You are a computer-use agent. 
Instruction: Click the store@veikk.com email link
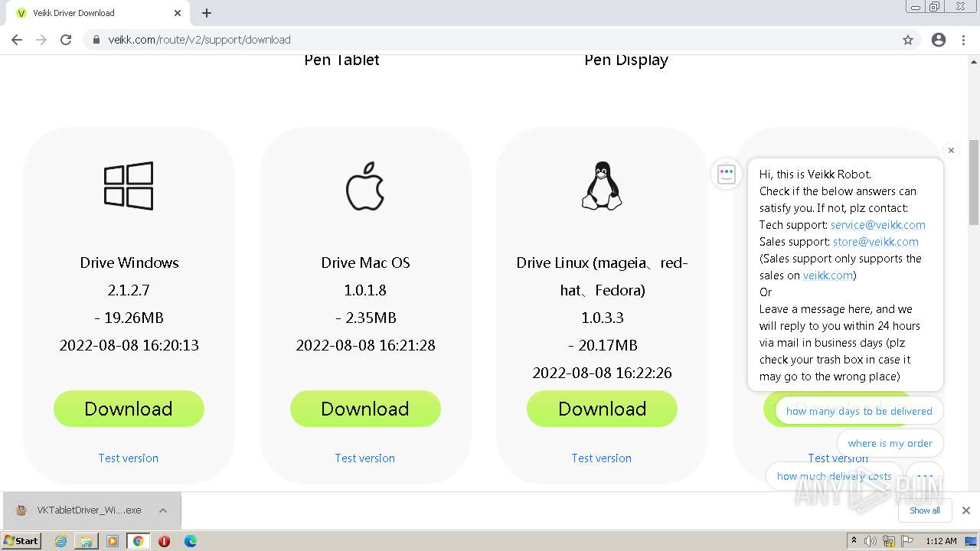[x=876, y=242]
